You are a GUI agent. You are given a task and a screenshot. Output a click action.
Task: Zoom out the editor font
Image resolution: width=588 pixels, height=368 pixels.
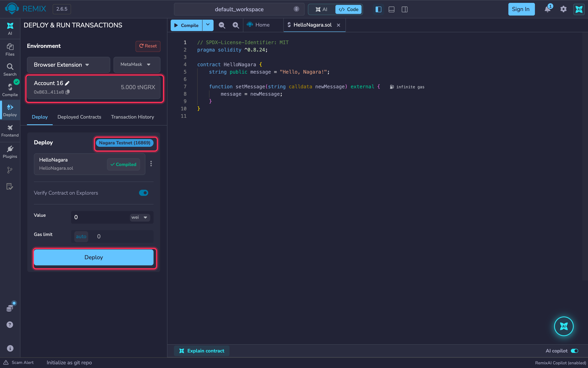(222, 25)
